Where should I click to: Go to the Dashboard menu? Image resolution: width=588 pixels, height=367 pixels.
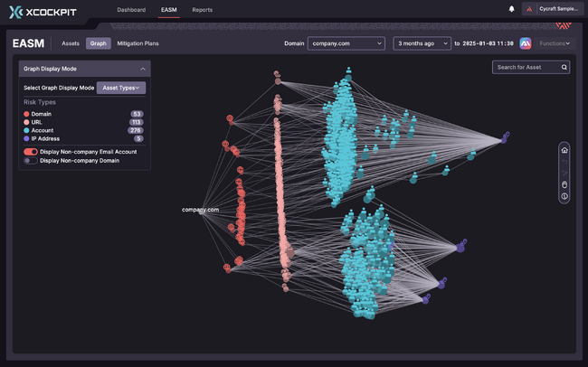pos(131,10)
